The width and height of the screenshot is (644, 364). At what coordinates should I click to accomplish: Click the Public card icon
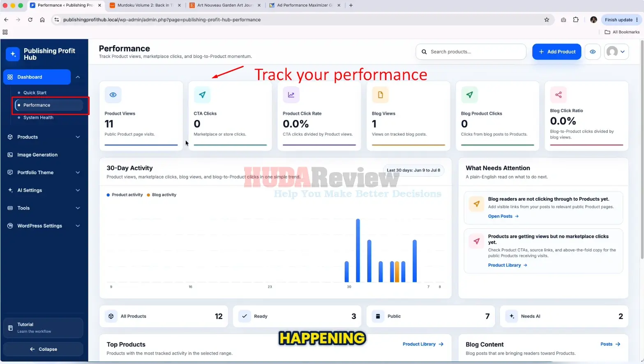(x=378, y=316)
